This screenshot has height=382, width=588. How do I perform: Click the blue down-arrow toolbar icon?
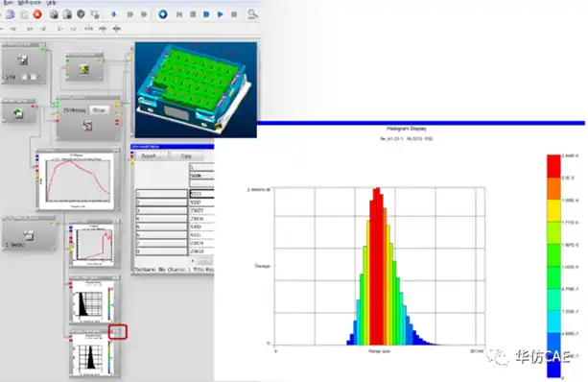point(113,14)
